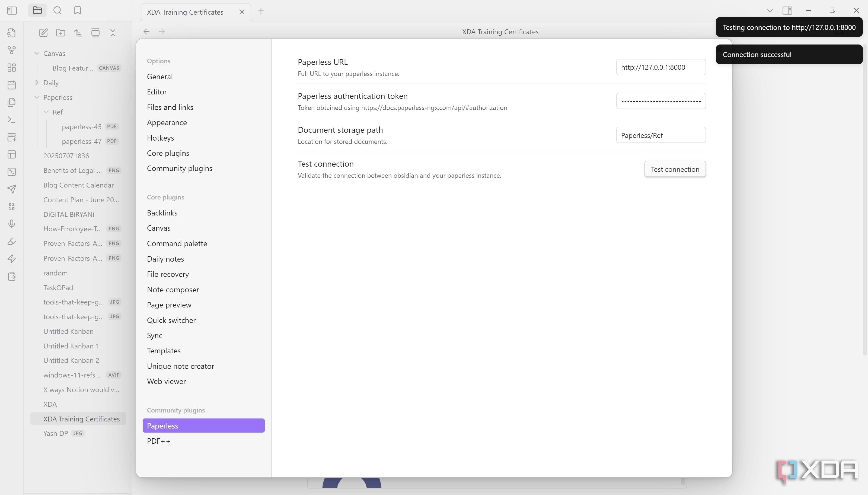Collapse the Paperless folder

tap(37, 97)
